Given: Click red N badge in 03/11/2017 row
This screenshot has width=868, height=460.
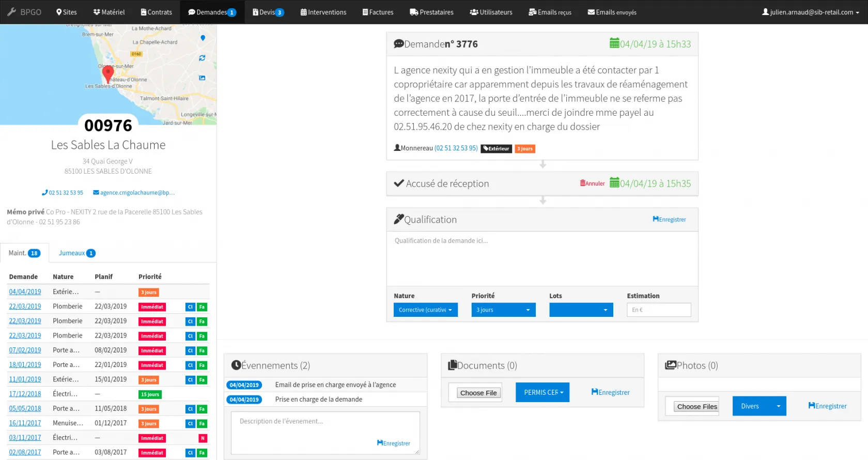Looking at the screenshot, I should click(203, 438).
